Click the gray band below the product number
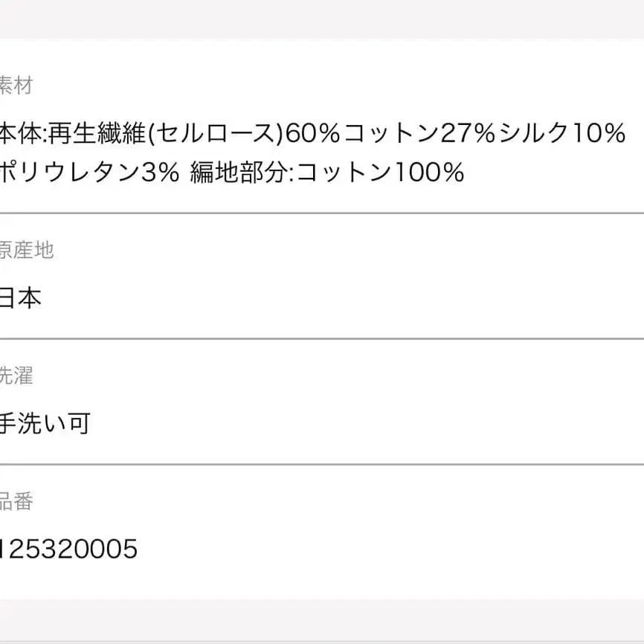Image resolution: width=644 pixels, height=644 pixels. click(322, 621)
